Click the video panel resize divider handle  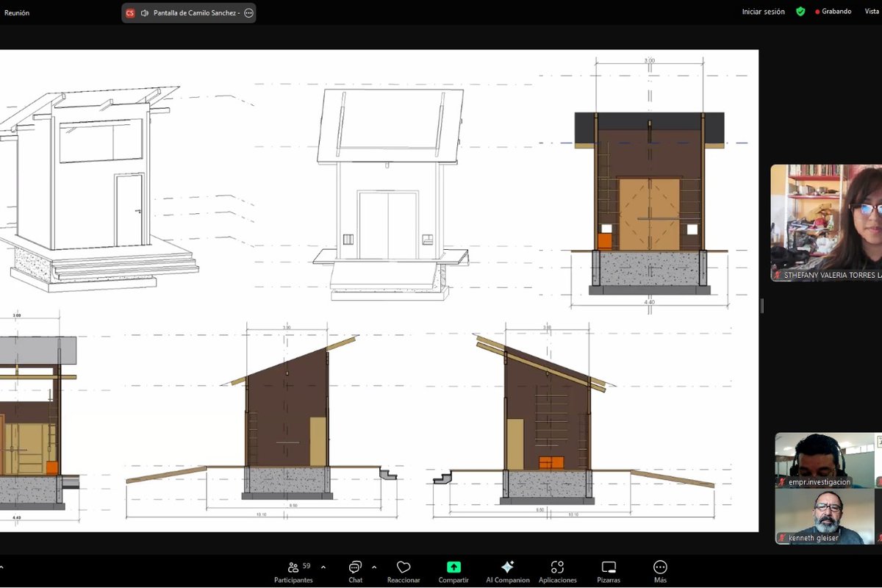[762, 305]
